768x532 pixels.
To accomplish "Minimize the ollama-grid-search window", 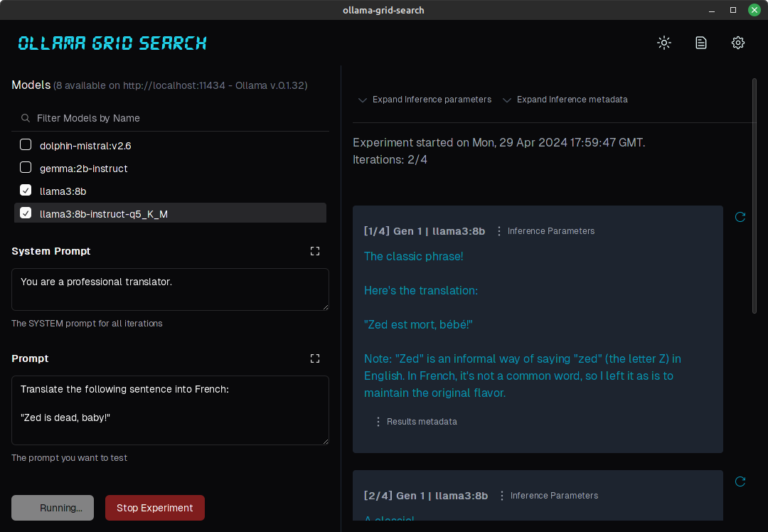I will click(x=711, y=10).
